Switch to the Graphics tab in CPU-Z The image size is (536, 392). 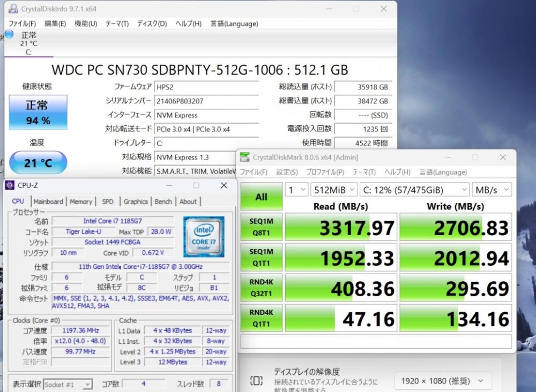click(136, 201)
